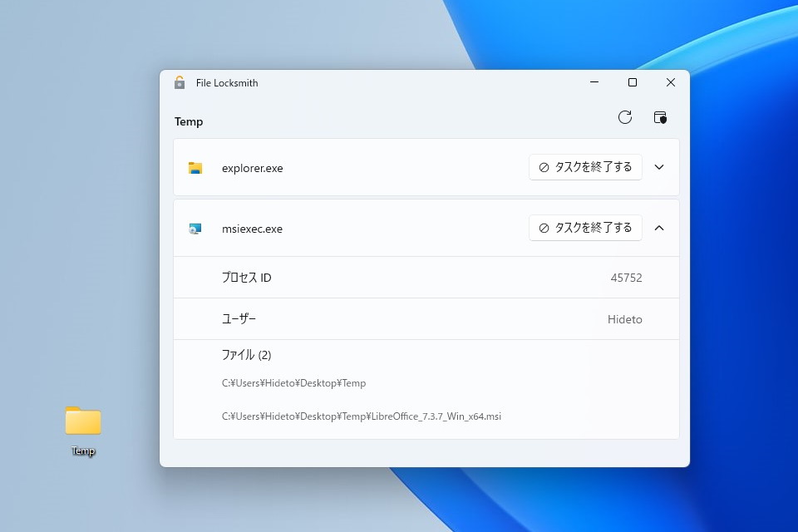Click the ファイル (2) label
This screenshot has width=798, height=532.
coord(247,354)
